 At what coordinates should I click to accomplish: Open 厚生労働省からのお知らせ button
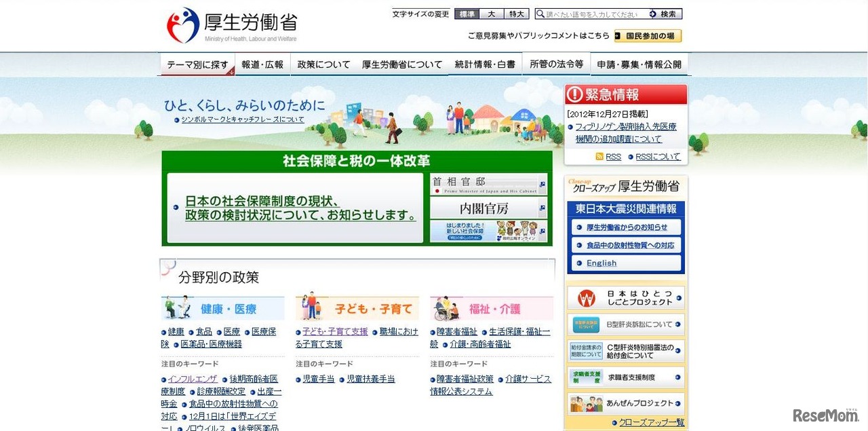click(626, 227)
